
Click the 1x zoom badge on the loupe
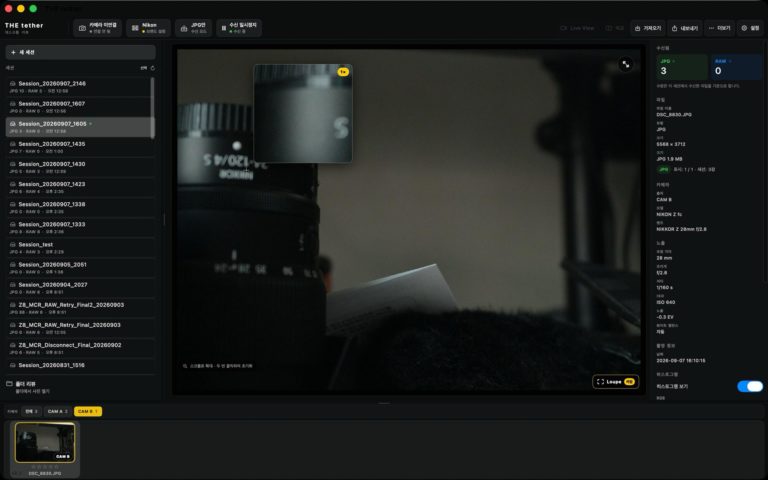tap(343, 72)
